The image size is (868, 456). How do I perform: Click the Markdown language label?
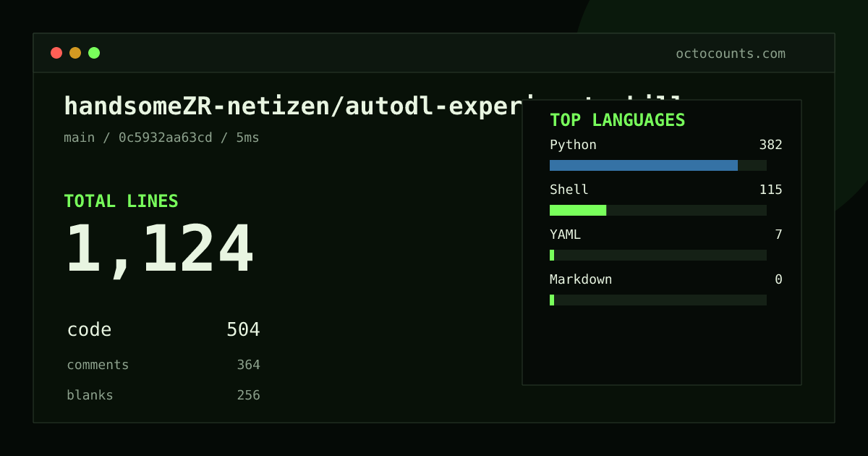[581, 279]
